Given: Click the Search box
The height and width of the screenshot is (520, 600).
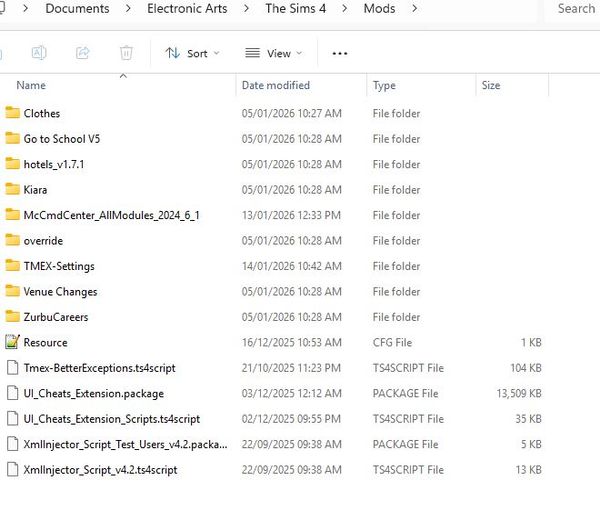Looking at the screenshot, I should 575,9.
